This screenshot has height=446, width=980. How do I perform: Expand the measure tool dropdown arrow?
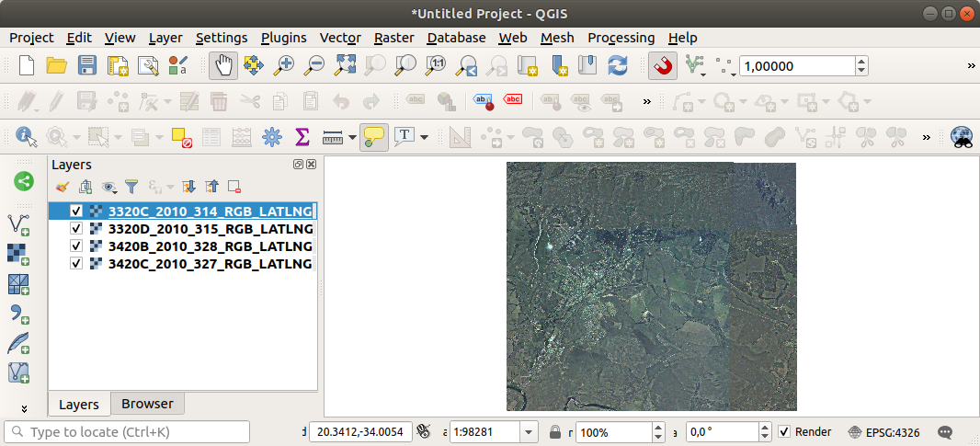352,137
